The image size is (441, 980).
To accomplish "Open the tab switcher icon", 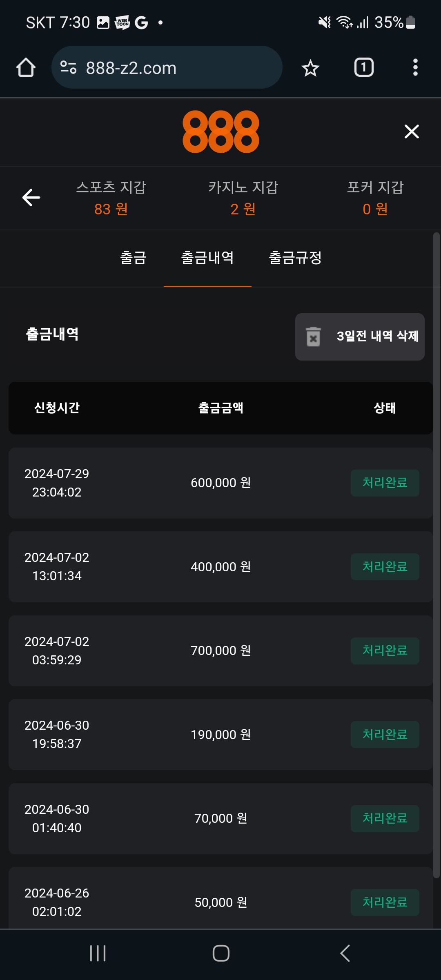I will pyautogui.click(x=364, y=67).
